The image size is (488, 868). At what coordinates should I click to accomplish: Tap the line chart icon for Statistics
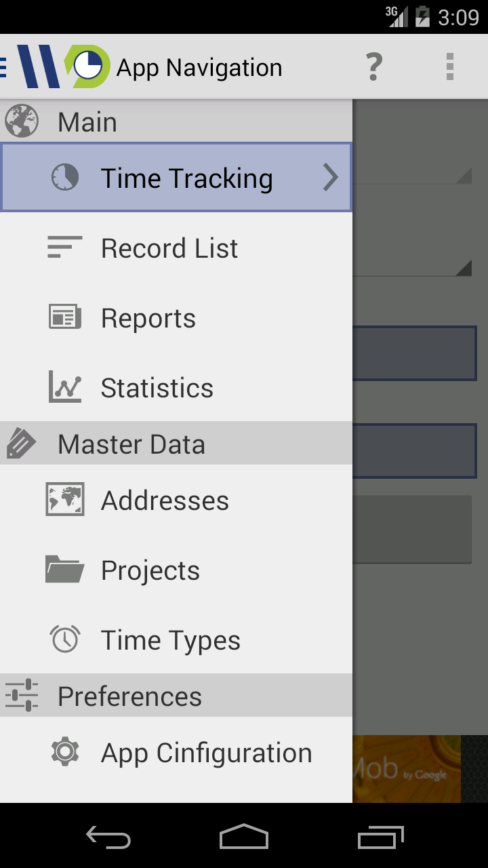click(65, 387)
